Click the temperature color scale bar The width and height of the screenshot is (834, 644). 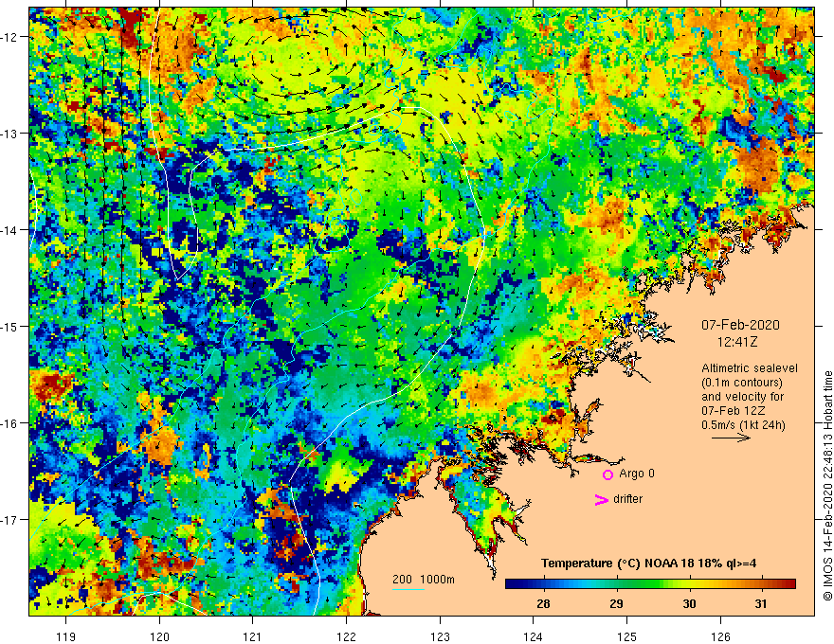pyautogui.click(x=650, y=583)
